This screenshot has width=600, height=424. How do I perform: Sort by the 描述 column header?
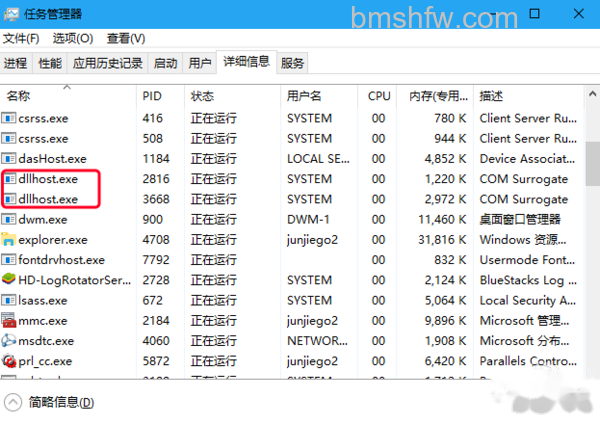point(529,96)
